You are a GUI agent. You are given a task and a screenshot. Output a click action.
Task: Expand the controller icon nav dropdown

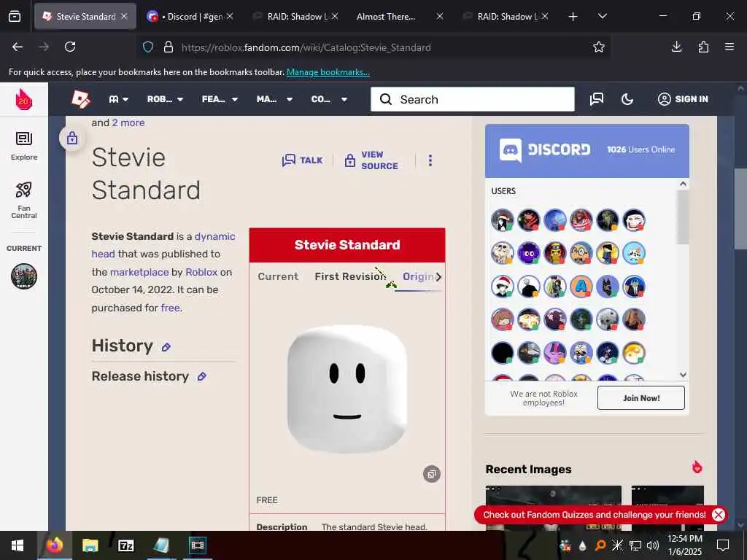pyautogui.click(x=119, y=99)
